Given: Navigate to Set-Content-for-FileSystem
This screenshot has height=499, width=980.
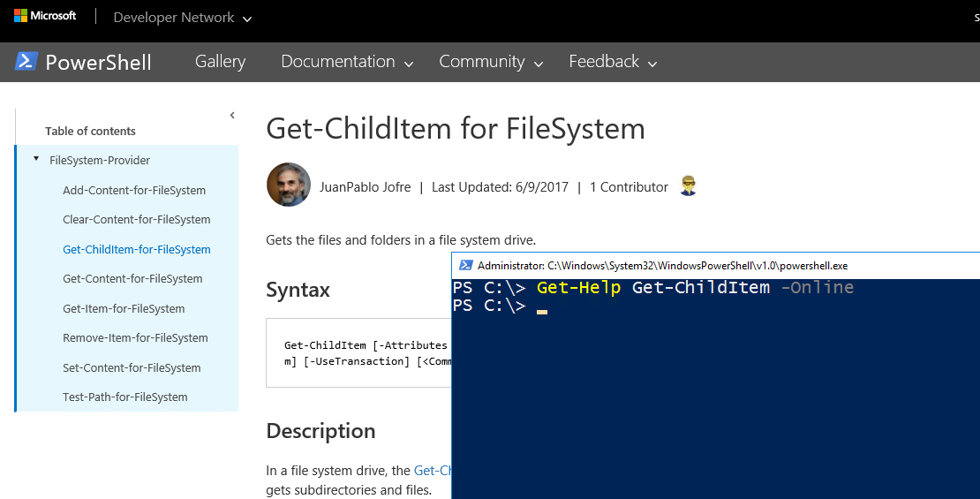Looking at the screenshot, I should point(132,367).
